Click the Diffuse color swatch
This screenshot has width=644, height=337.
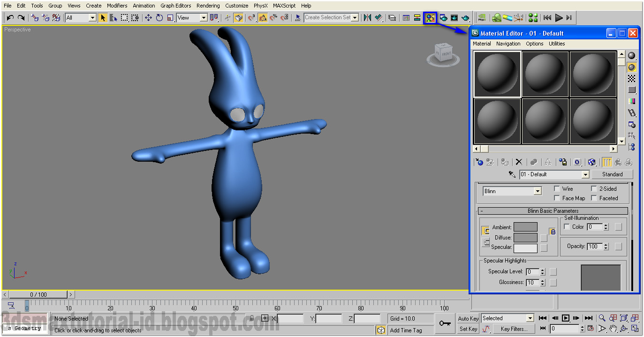tap(525, 238)
